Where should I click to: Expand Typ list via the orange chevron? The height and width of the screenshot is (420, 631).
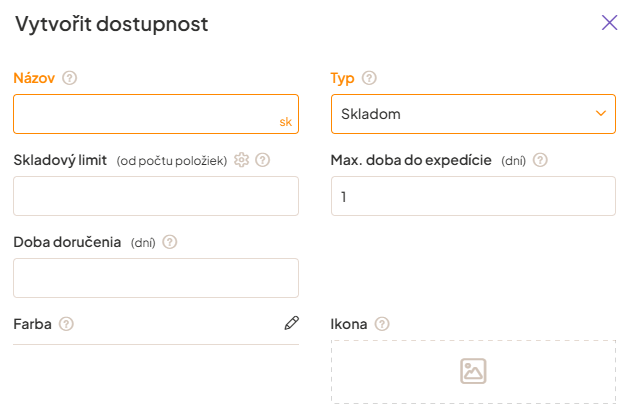[601, 114]
